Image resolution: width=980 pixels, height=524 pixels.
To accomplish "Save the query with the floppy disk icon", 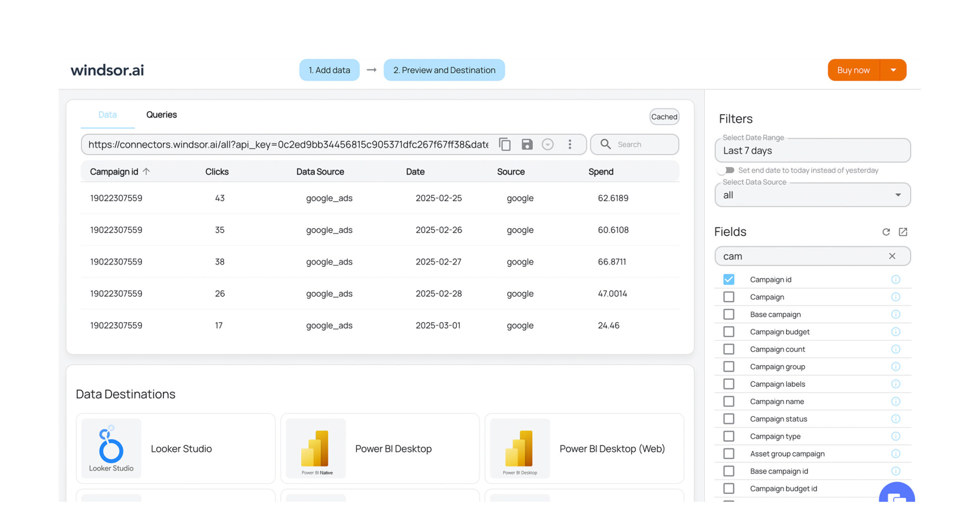I will 527,144.
